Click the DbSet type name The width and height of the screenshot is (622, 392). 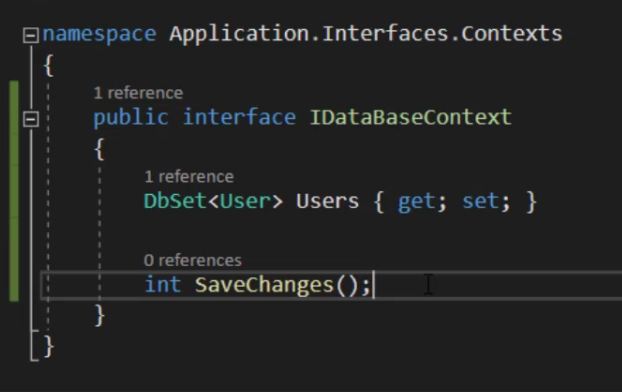(175, 201)
